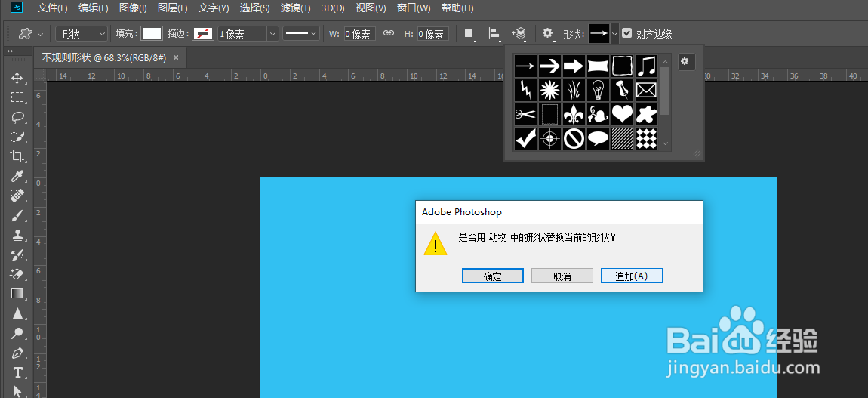The width and height of the screenshot is (868, 398).
Task: Choose the speech bubble shape
Action: click(x=598, y=138)
